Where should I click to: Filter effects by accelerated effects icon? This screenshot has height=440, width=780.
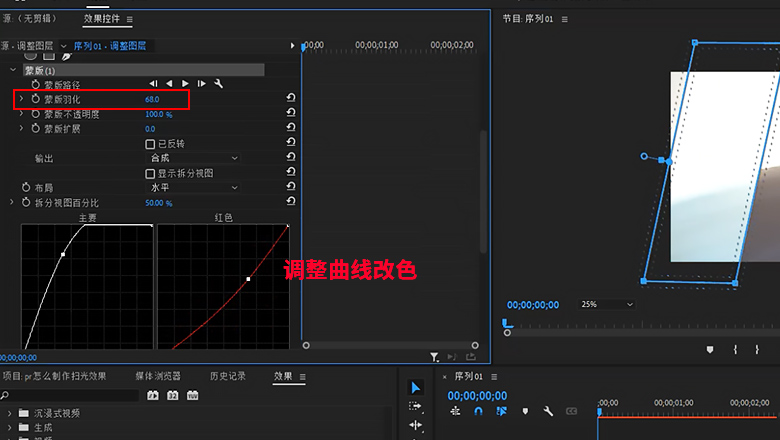click(153, 395)
